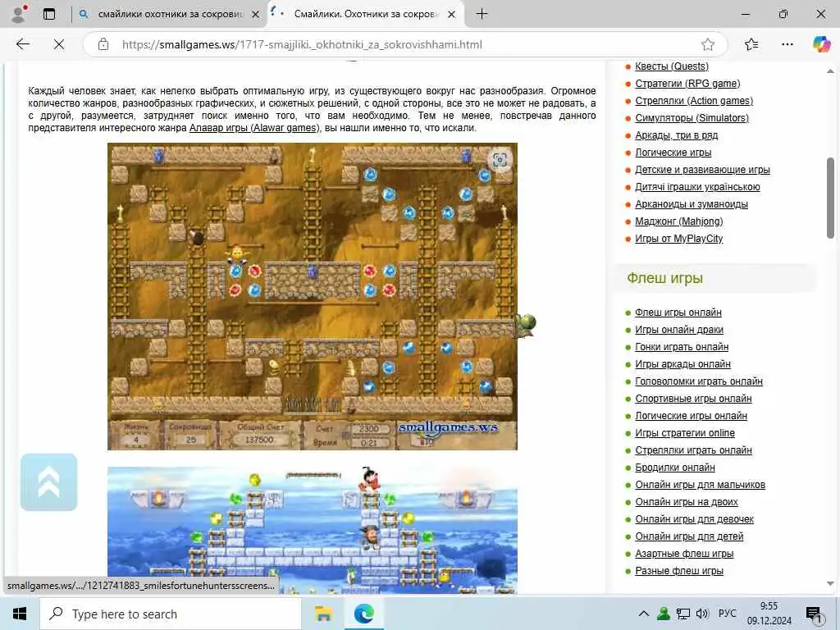The image size is (840, 630).
Task: Click the Type here to search box
Action: 171,614
